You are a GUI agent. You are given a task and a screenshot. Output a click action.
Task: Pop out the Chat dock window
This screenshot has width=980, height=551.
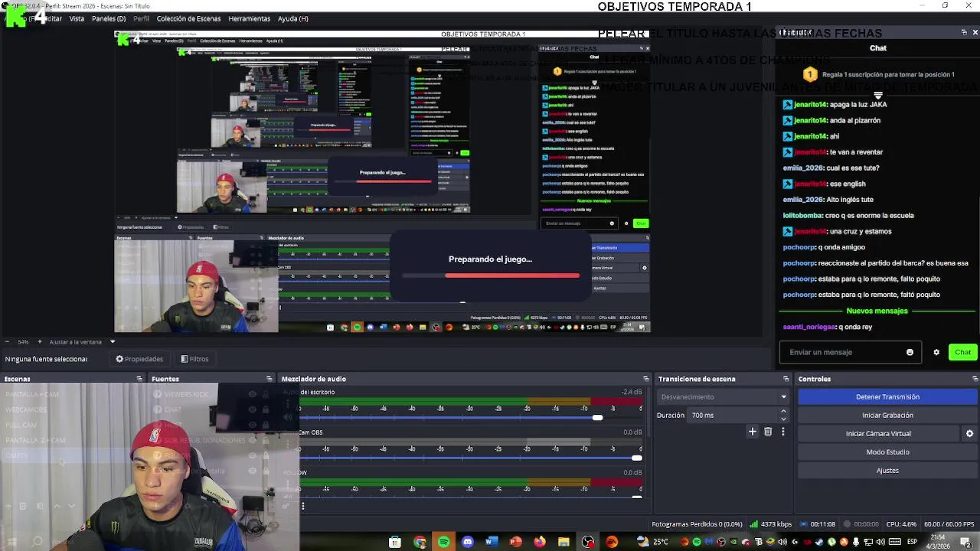(x=964, y=32)
